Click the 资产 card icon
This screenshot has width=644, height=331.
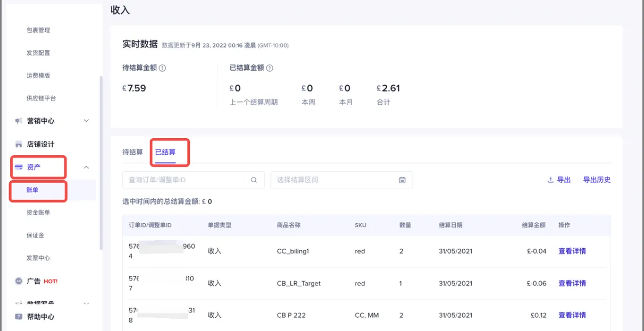point(19,167)
